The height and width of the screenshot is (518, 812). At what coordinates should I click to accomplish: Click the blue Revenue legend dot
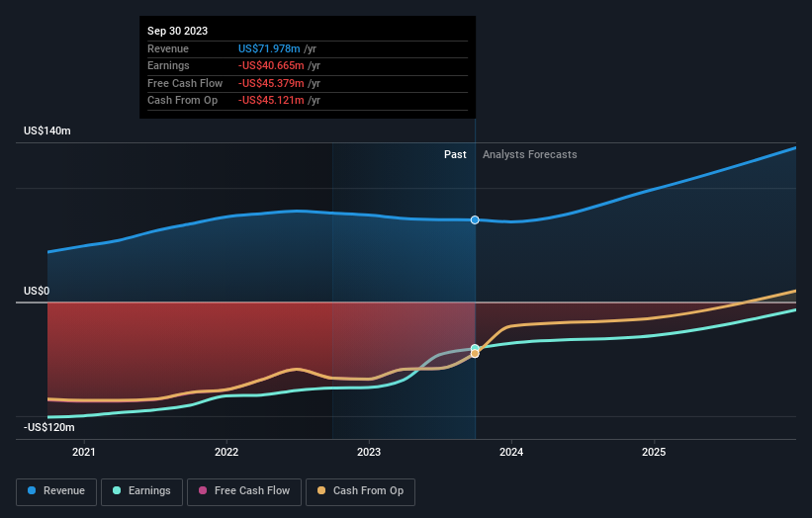[32, 490]
